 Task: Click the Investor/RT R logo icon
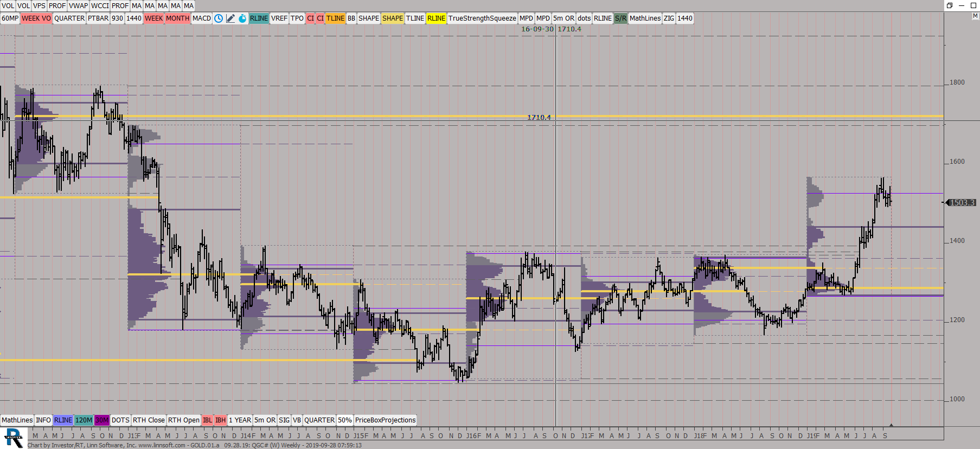click(x=14, y=438)
